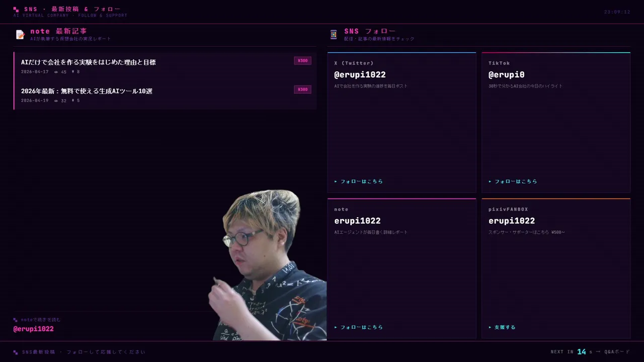644x362 pixels.
Task: Click description AIエージェントが毎日書く詳細レポート
Action: pyautogui.click(x=371, y=232)
